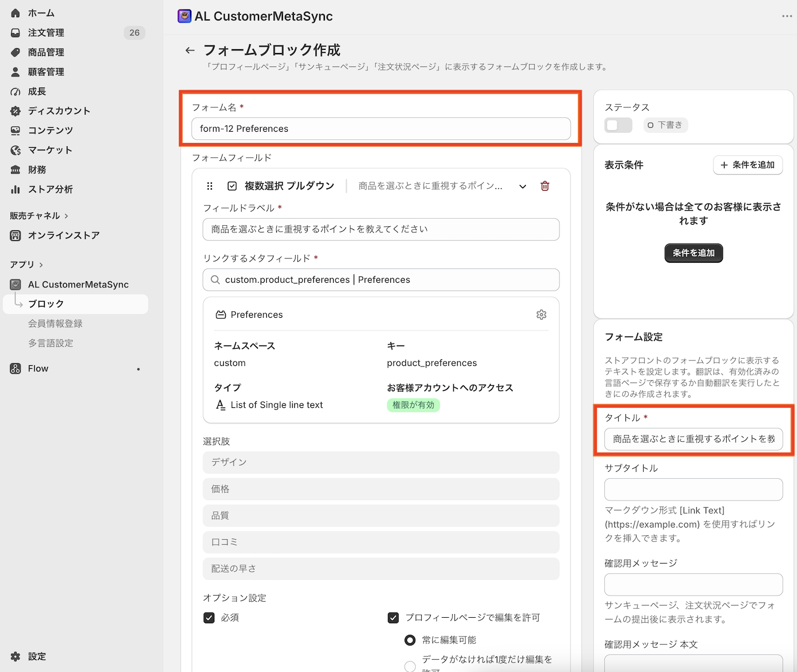Open the 商品管理 tag icon
The image size is (797, 672).
point(15,52)
